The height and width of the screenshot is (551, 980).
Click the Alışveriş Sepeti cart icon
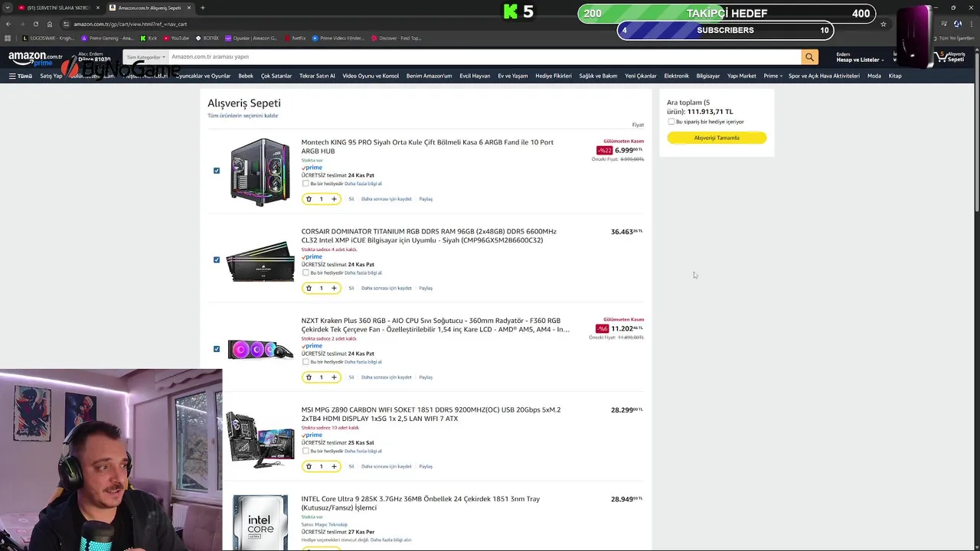pyautogui.click(x=952, y=57)
